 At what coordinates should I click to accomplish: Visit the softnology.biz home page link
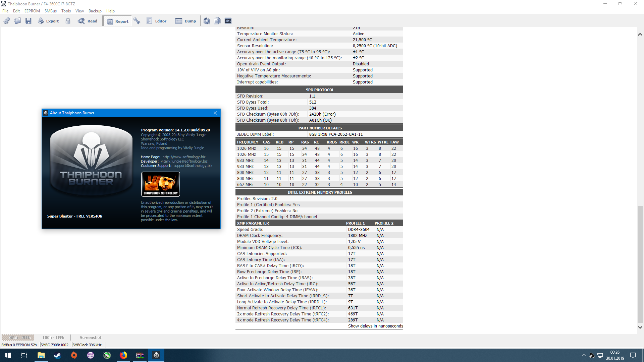[183, 157]
